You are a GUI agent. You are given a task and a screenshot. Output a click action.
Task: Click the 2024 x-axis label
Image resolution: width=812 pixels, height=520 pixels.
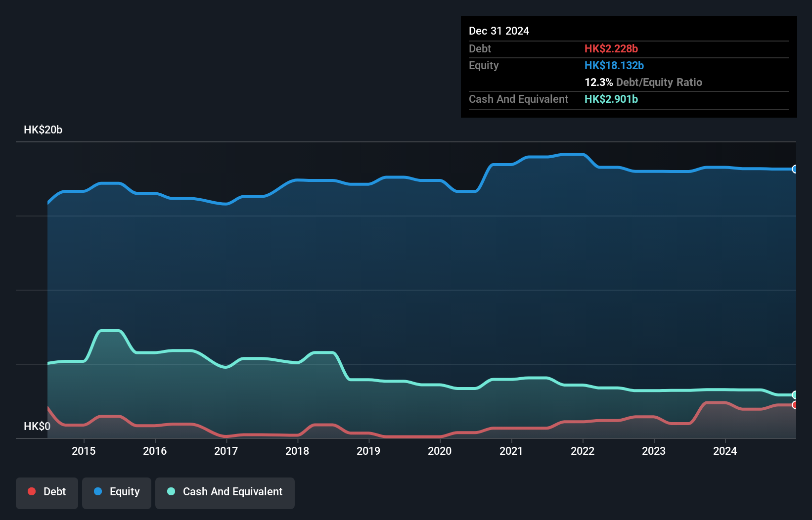pos(725,451)
